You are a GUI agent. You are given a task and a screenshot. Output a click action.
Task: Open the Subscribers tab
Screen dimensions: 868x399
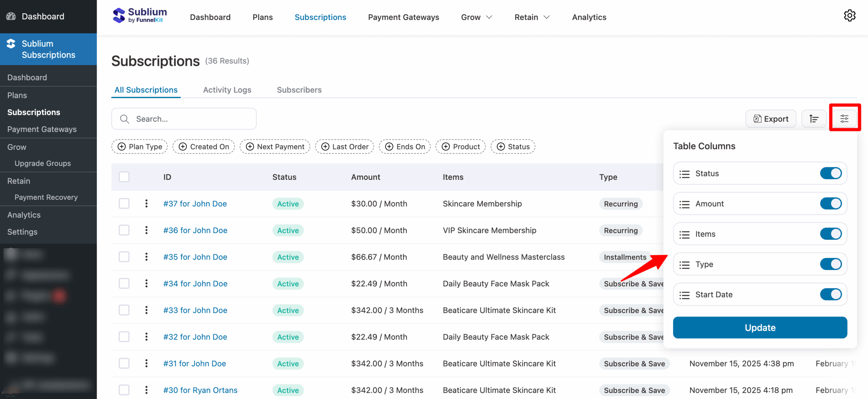click(299, 90)
